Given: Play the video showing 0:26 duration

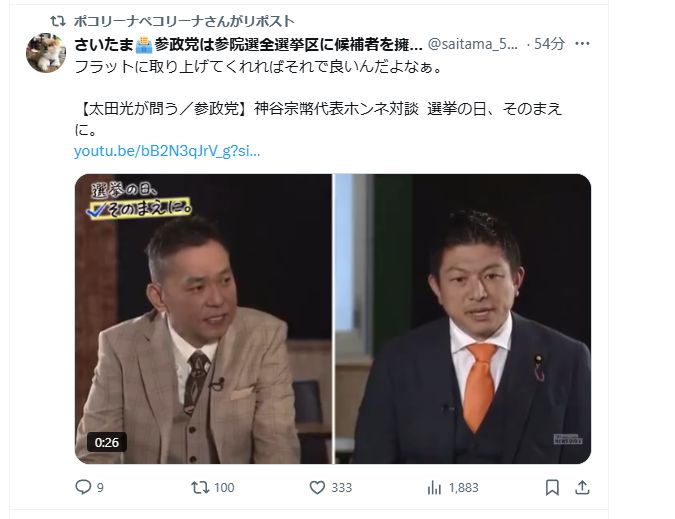Looking at the screenshot, I should (204, 318).
